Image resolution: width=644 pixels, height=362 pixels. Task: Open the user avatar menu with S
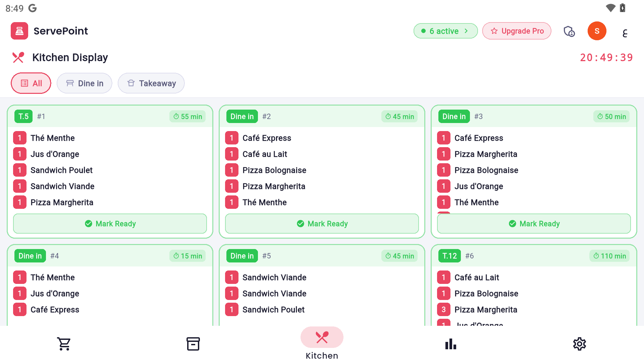(597, 31)
